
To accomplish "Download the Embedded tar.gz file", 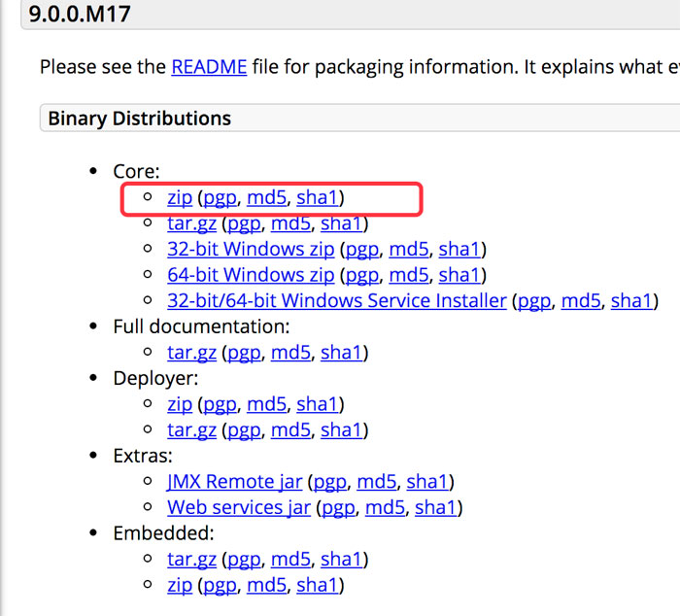I will coord(191,559).
